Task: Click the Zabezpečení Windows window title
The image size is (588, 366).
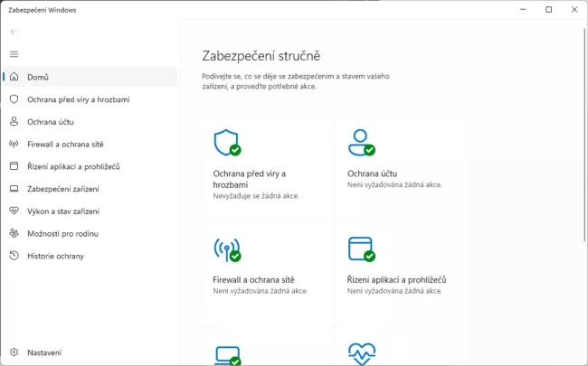Action: (43, 10)
